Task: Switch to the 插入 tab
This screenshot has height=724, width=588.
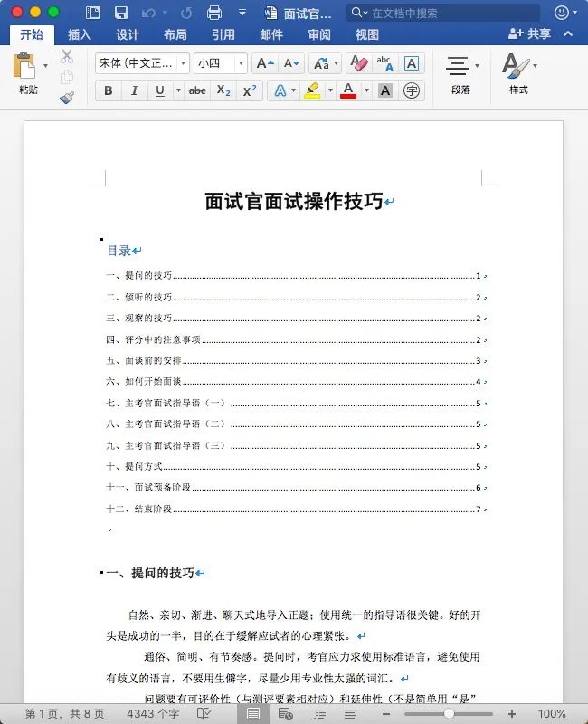Action: [x=80, y=34]
